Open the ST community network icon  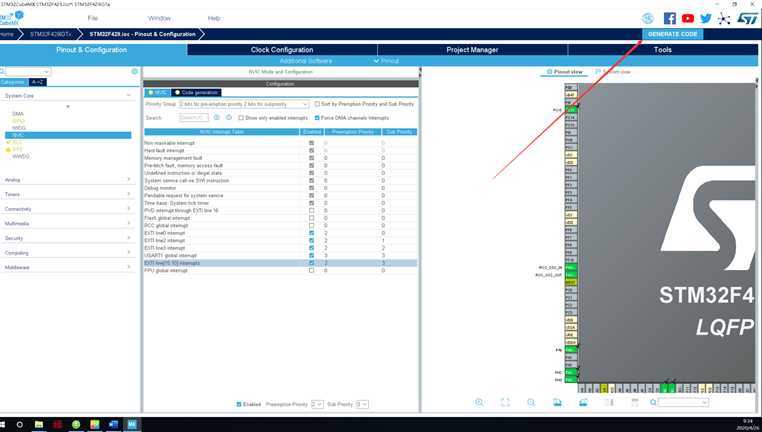coord(724,19)
